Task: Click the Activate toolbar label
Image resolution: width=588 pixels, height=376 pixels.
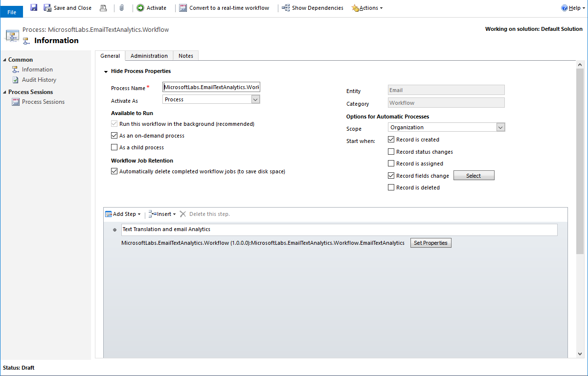Action: point(157,8)
